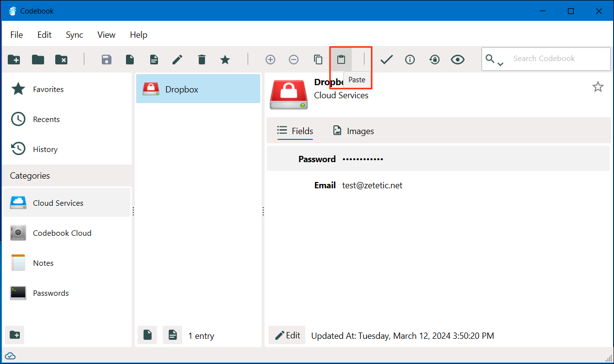Click the delete category folder icon
This screenshot has height=364, width=614.
(x=61, y=60)
